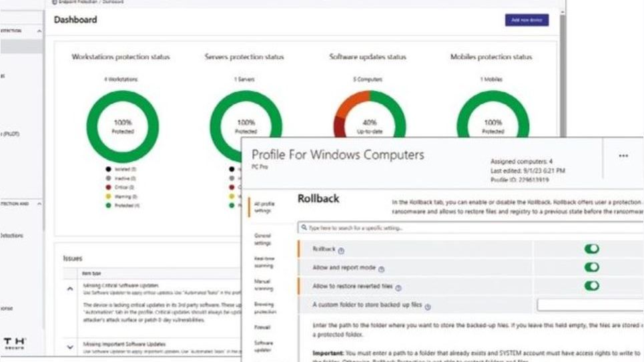
Task: Open help icon beside Allow and report mode
Action: (x=381, y=269)
